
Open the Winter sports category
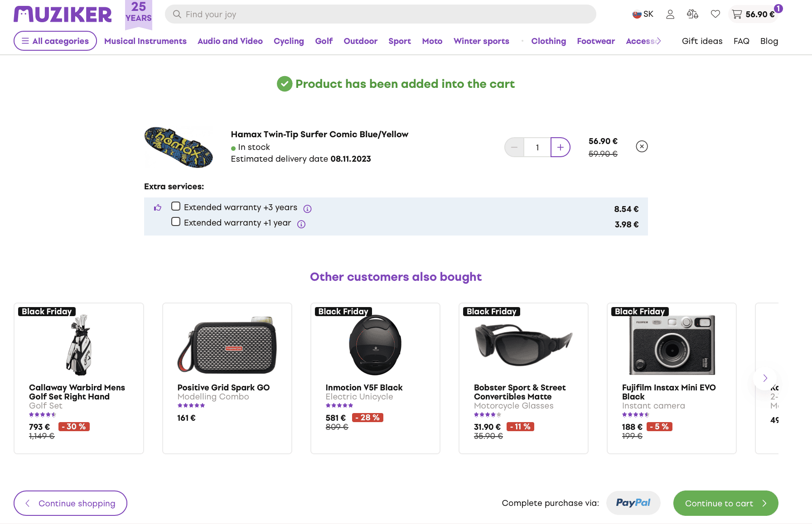[481, 41]
